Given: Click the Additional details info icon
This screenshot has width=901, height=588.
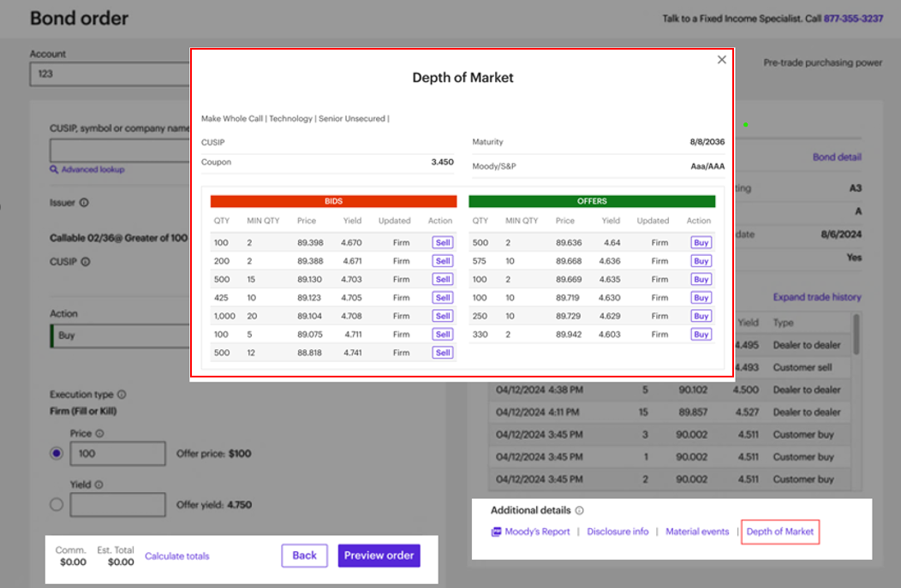Looking at the screenshot, I should point(581,510).
